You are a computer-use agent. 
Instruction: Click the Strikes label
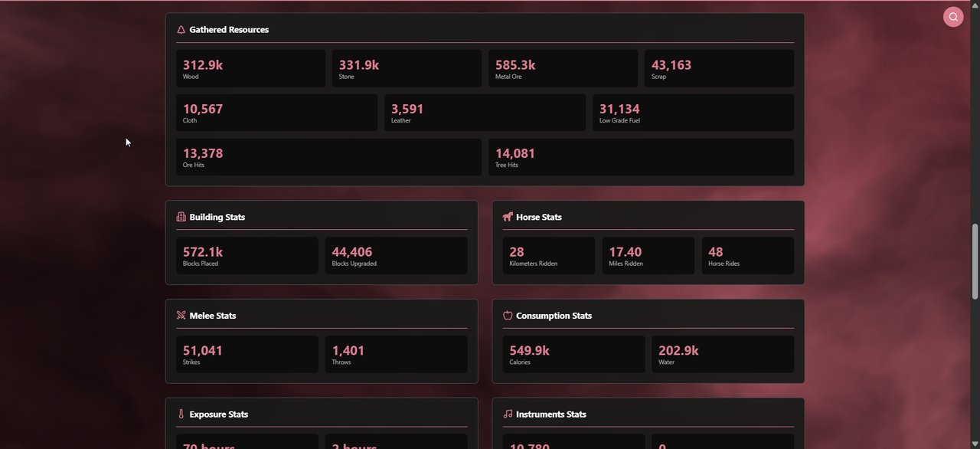click(191, 362)
